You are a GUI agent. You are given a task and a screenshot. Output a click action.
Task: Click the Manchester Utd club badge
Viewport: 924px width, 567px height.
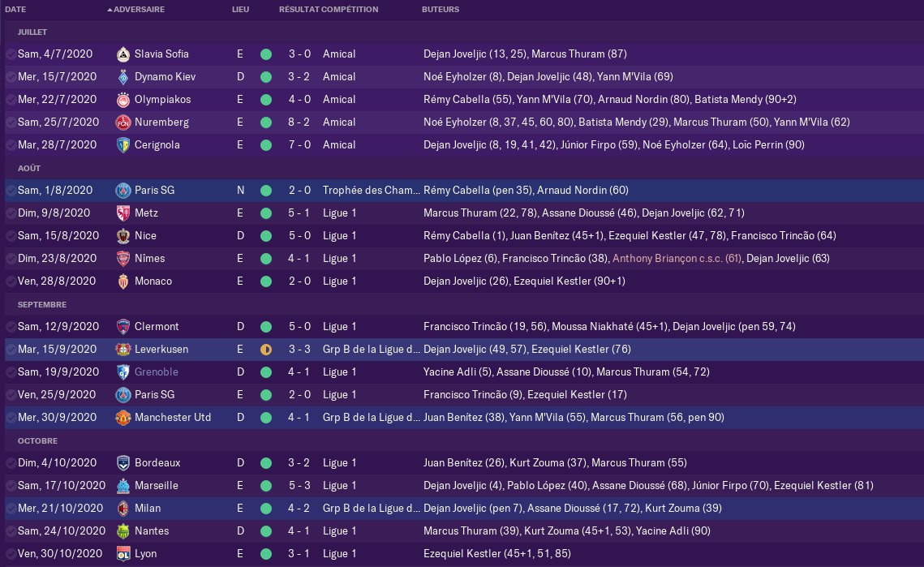pyautogui.click(x=122, y=417)
